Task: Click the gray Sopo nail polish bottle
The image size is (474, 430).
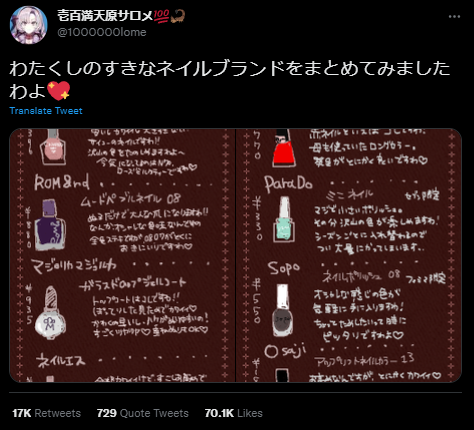Action: (x=283, y=310)
